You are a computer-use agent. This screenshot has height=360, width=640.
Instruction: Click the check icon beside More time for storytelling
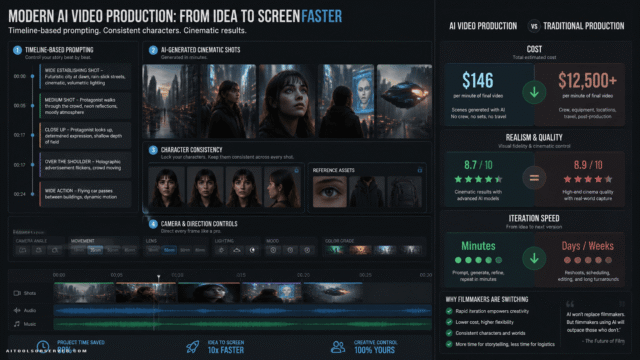pos(449,344)
